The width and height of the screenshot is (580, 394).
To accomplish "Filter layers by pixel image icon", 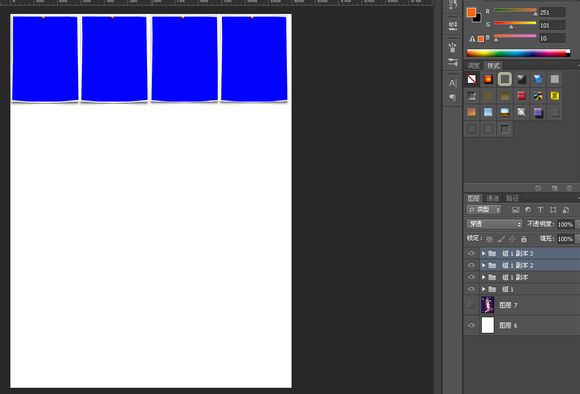I will (x=515, y=210).
